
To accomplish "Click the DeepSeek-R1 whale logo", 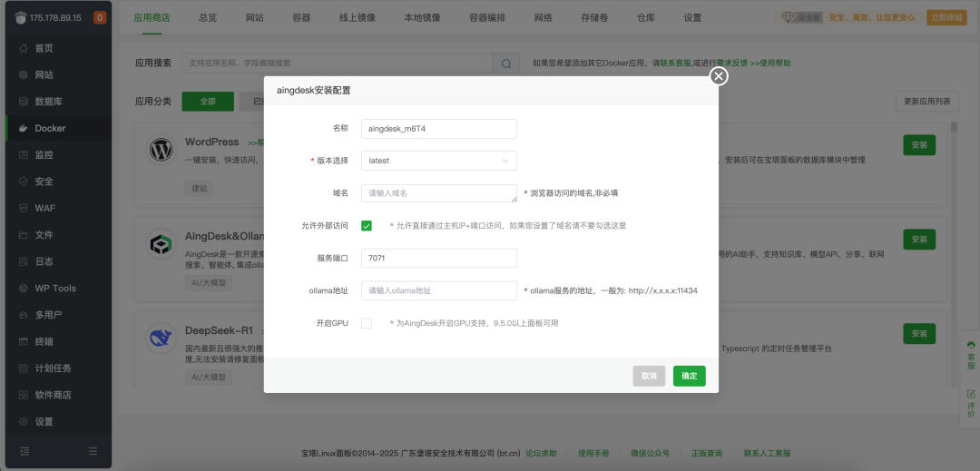I will click(x=162, y=338).
